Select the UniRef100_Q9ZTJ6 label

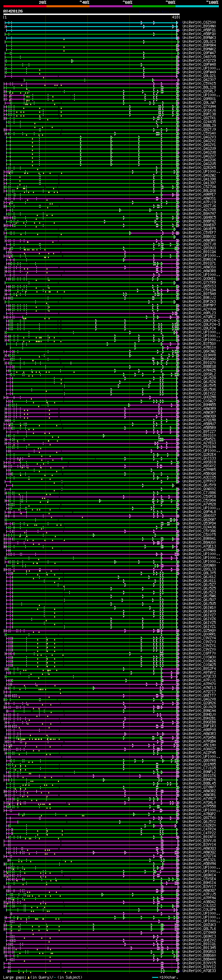(199, 206)
